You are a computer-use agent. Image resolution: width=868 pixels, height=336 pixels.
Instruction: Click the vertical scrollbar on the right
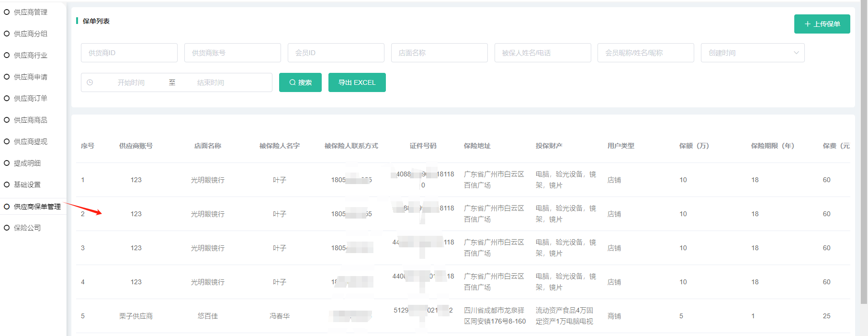point(864,153)
